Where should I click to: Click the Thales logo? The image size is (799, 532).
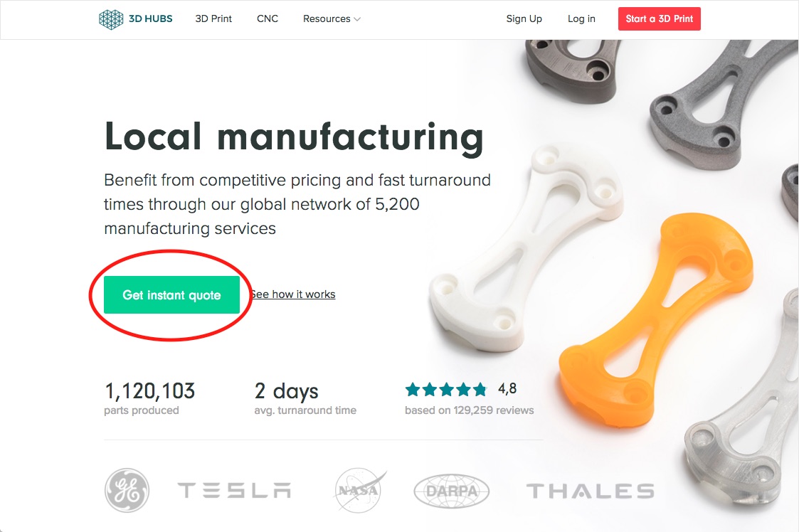click(590, 490)
